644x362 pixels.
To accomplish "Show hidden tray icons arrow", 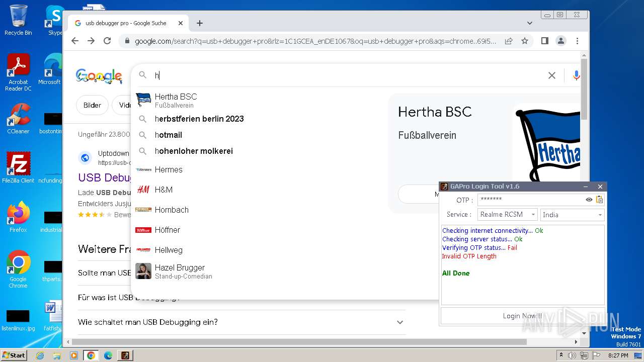I will pyautogui.click(x=561, y=355).
